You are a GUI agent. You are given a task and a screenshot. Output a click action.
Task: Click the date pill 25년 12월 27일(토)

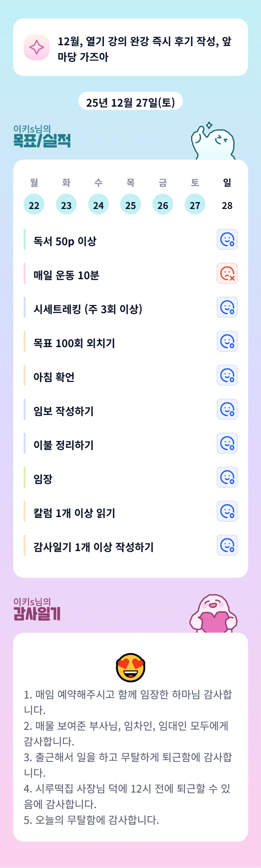pyautogui.click(x=131, y=101)
